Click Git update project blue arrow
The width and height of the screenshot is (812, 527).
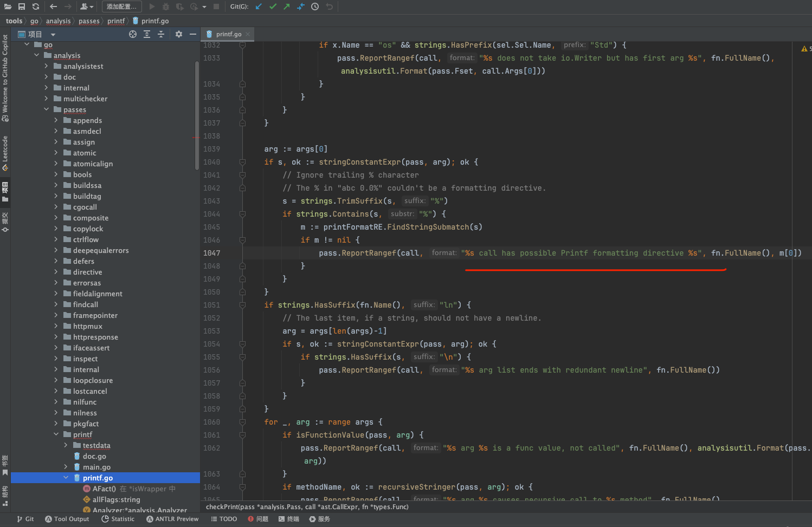pos(259,6)
